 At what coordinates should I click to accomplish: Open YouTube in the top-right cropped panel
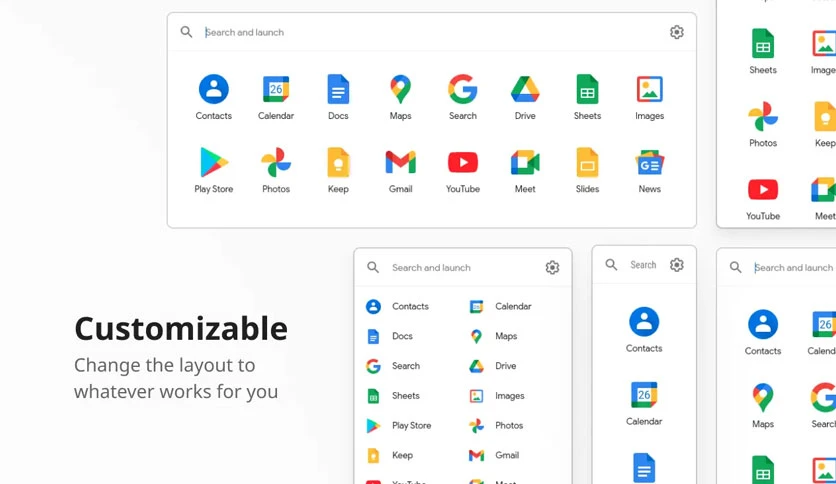click(x=763, y=197)
